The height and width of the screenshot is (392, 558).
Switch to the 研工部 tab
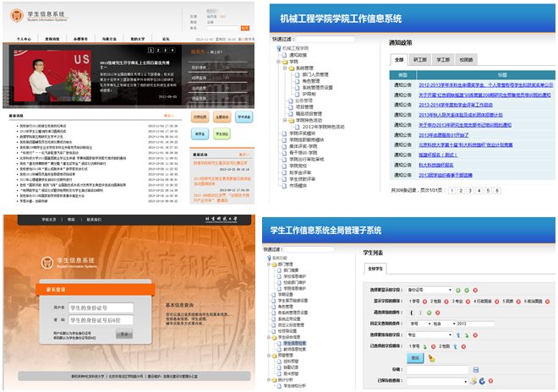click(420, 61)
